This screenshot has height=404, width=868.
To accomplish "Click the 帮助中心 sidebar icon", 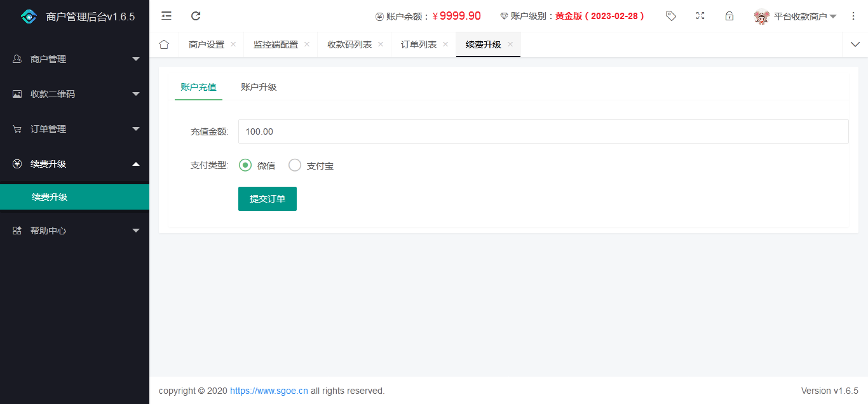I will (x=16, y=230).
